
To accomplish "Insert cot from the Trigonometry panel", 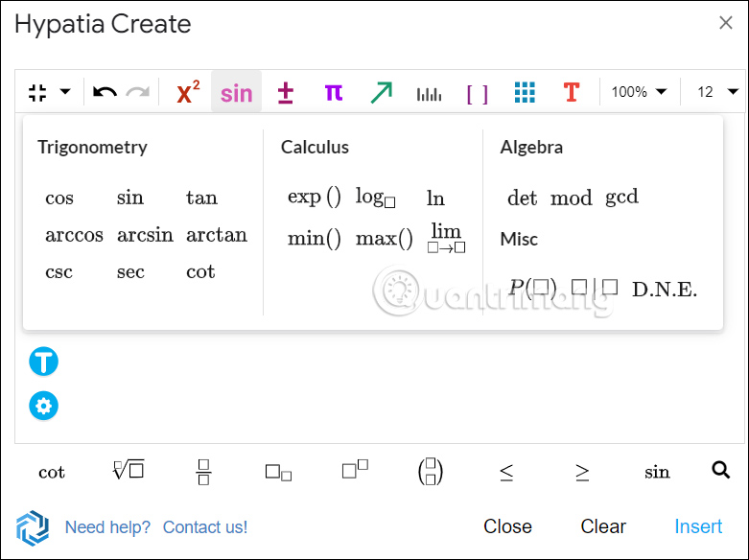I will click(x=200, y=271).
